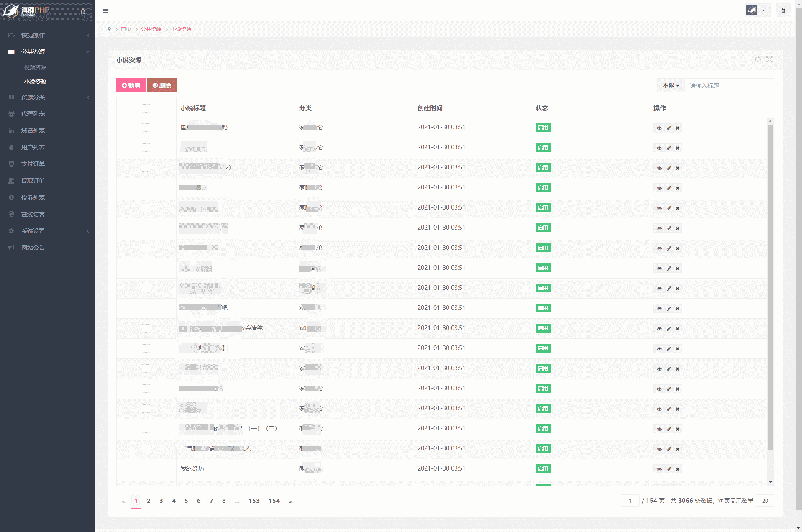Click the pencil edit icon in second row
Viewport: 802px width, 532px height.
coord(669,148)
